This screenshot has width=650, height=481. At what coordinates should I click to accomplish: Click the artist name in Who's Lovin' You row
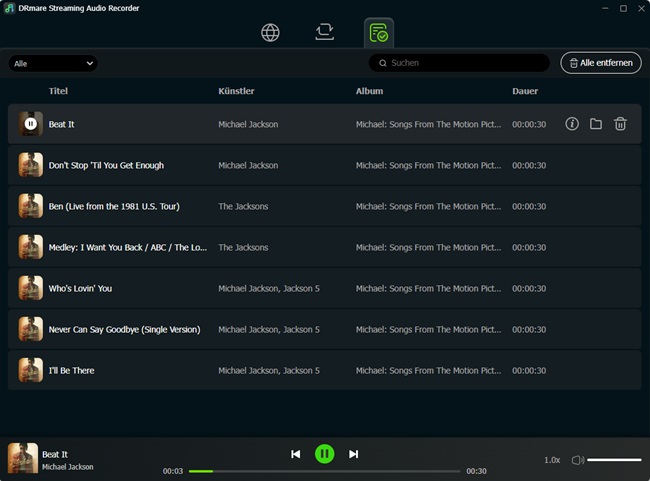point(269,288)
